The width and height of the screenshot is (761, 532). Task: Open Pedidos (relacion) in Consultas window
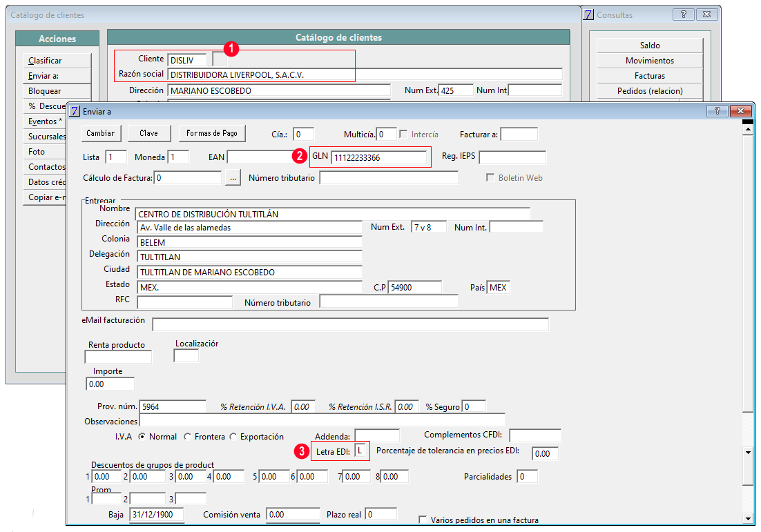[x=649, y=90]
